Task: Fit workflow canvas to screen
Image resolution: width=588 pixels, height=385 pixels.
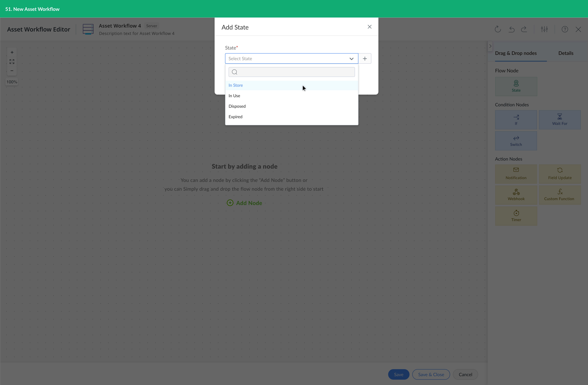Action: [12, 62]
